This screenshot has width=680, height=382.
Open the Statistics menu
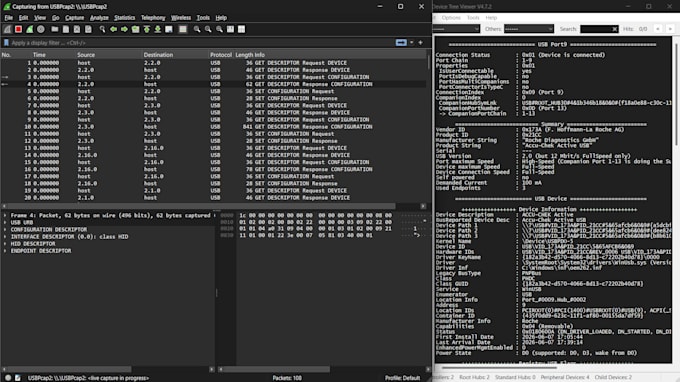click(x=124, y=18)
